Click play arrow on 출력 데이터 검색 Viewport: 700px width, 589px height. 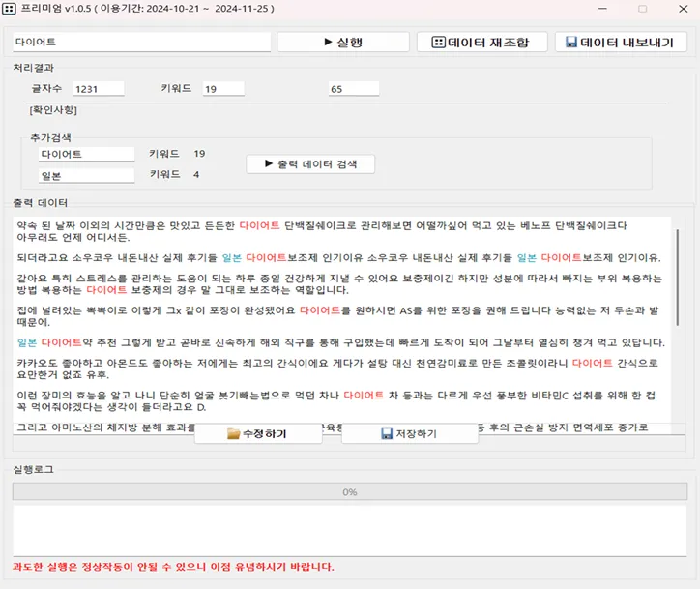[x=269, y=163]
